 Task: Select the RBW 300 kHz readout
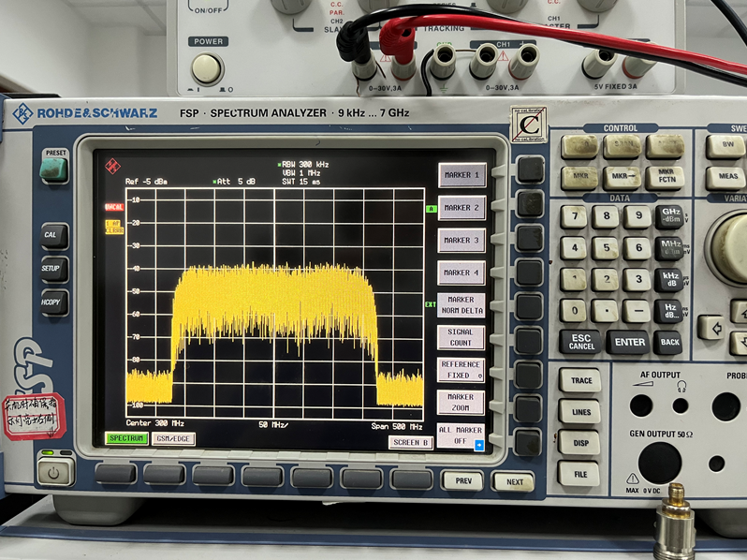coord(303,165)
